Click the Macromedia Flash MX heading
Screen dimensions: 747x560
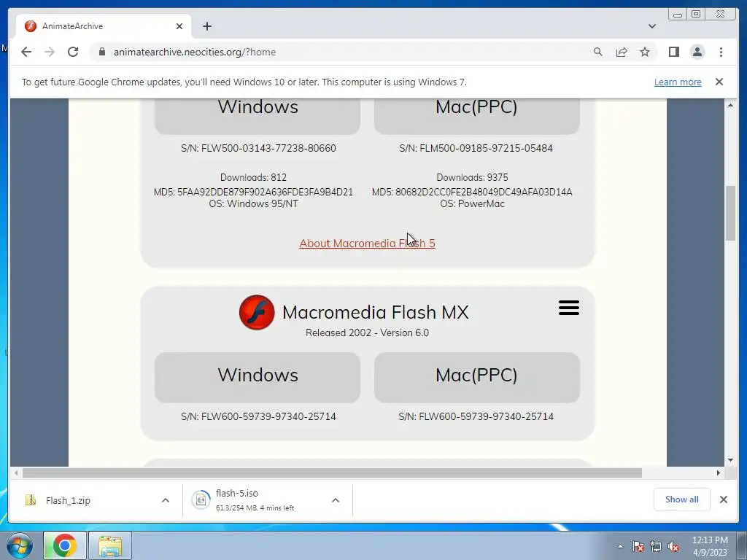pos(376,312)
